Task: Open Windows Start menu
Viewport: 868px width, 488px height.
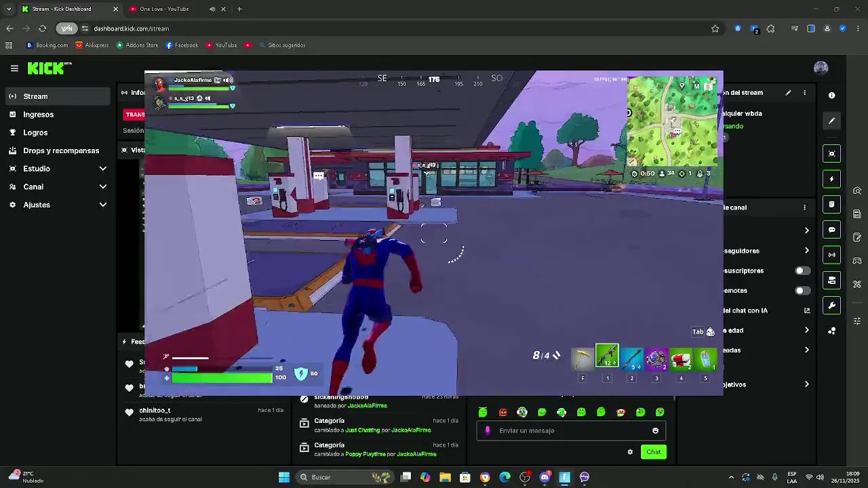Action: (x=284, y=477)
